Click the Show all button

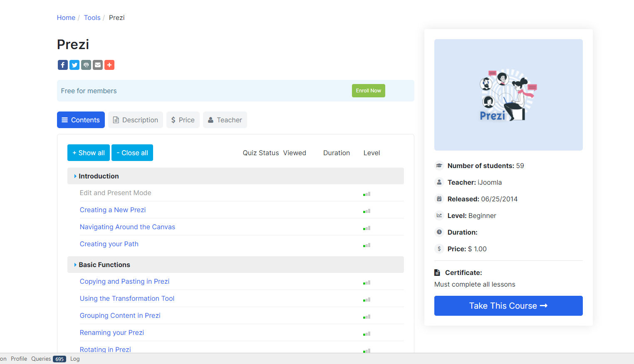tap(89, 153)
